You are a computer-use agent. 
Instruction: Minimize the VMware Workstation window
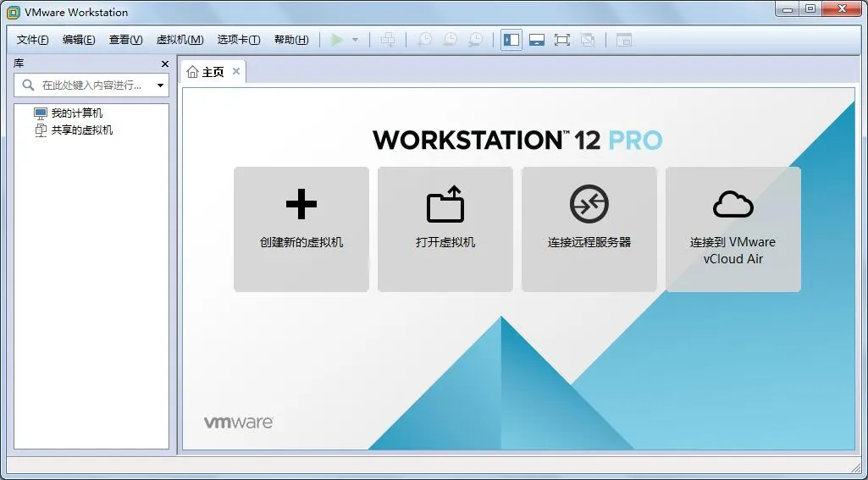pyautogui.click(x=788, y=8)
